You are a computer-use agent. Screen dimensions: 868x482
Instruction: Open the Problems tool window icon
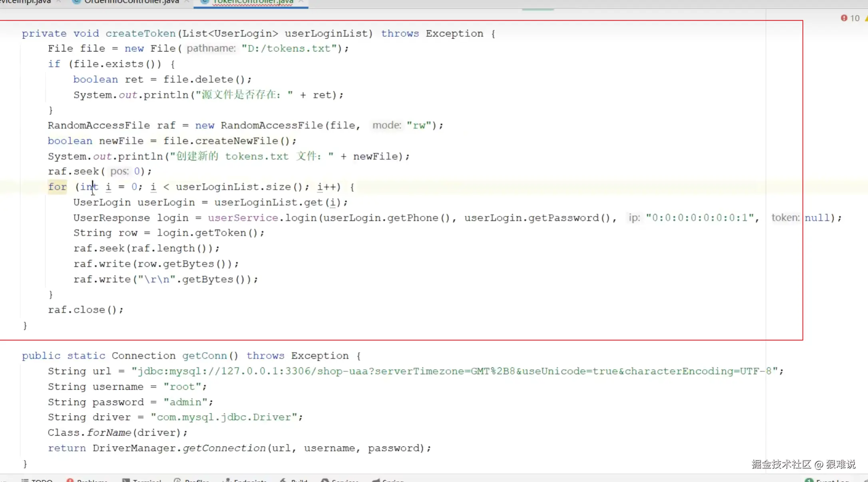[70, 480]
